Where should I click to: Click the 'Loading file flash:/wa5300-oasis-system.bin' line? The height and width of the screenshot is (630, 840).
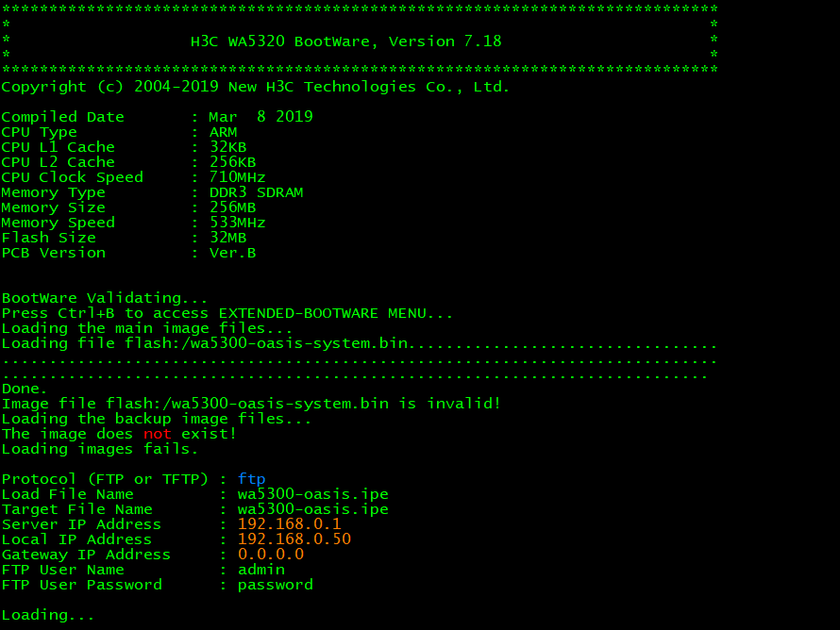point(359,343)
